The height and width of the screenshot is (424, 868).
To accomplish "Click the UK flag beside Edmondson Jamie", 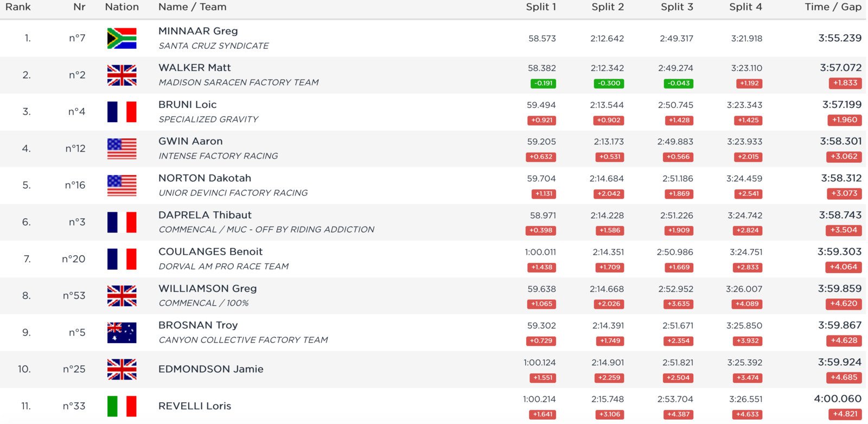I will click(x=122, y=369).
